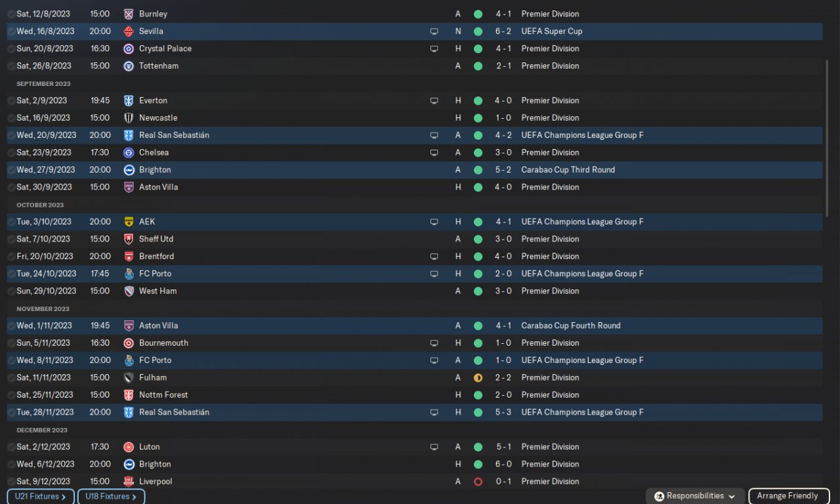Open the 6 - 0 result against Brighton
This screenshot has width=840, height=504.
(503, 464)
